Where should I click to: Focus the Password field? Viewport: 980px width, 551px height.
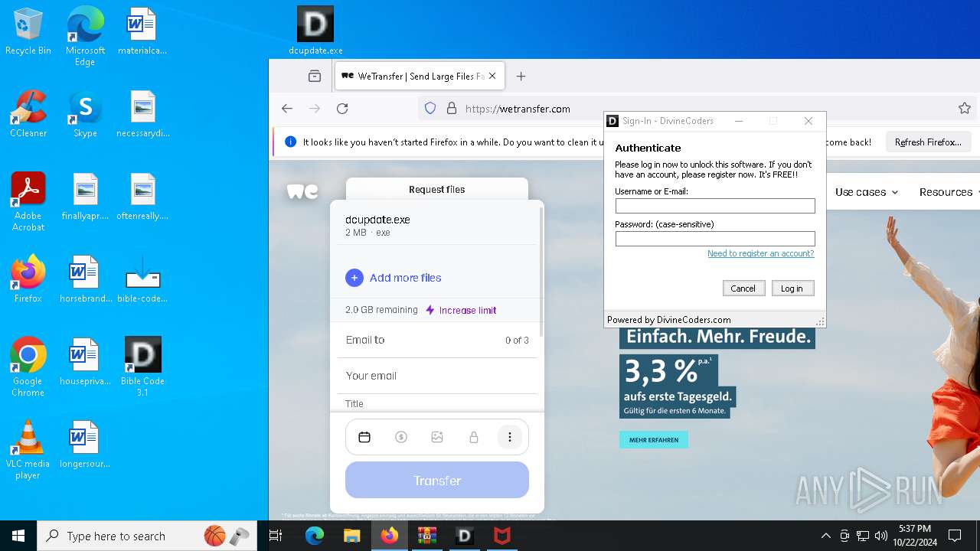[x=715, y=239]
